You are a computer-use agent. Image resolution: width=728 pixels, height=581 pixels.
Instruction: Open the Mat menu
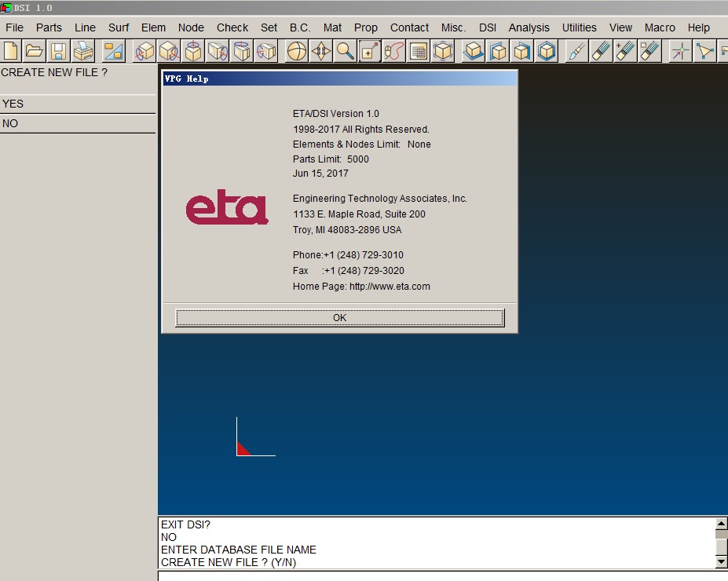point(332,27)
